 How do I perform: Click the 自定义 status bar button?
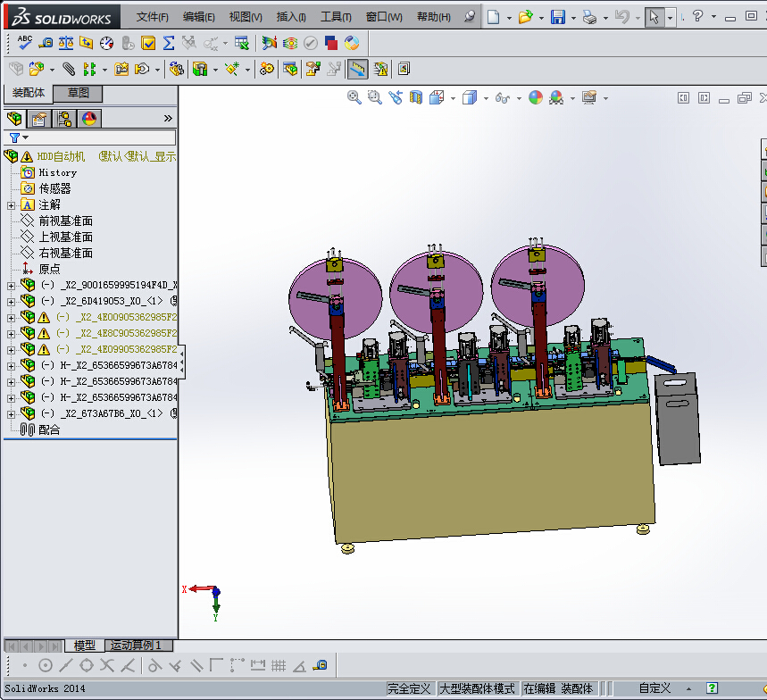654,688
